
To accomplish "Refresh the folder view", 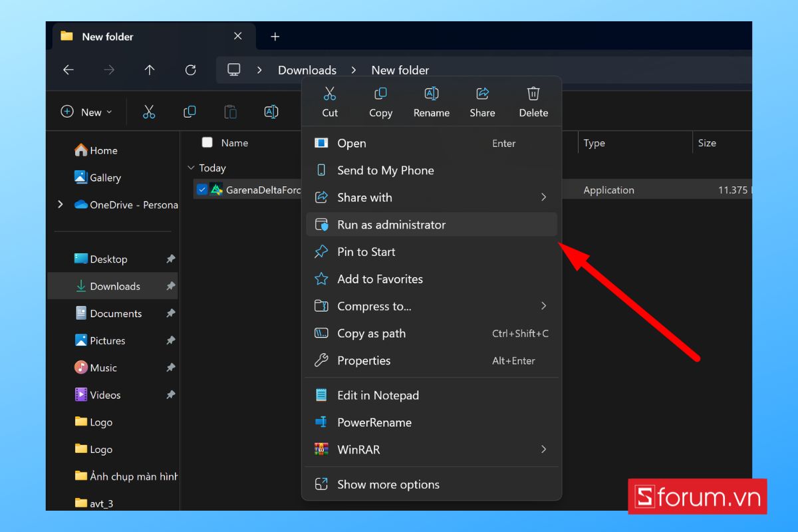I will pyautogui.click(x=190, y=70).
